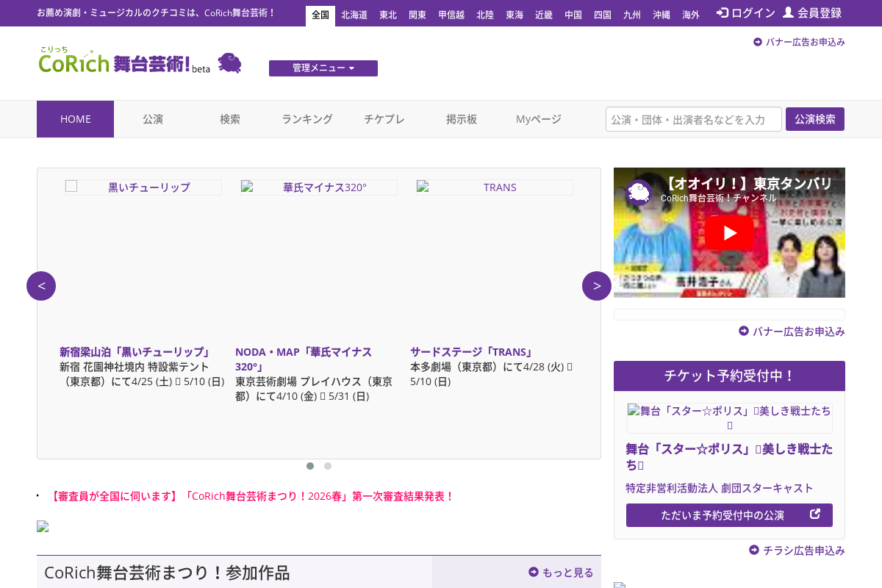Play the 東京タンバリ YouTube video
The image size is (882, 588).
point(730,233)
